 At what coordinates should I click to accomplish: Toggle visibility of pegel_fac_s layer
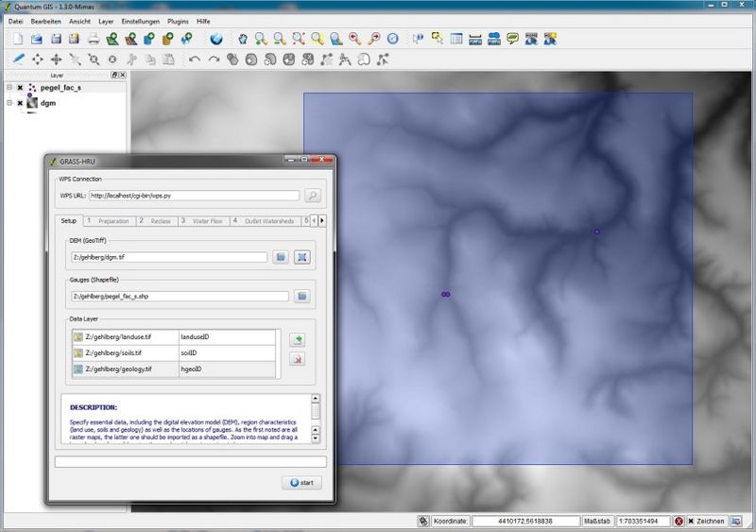[20, 87]
